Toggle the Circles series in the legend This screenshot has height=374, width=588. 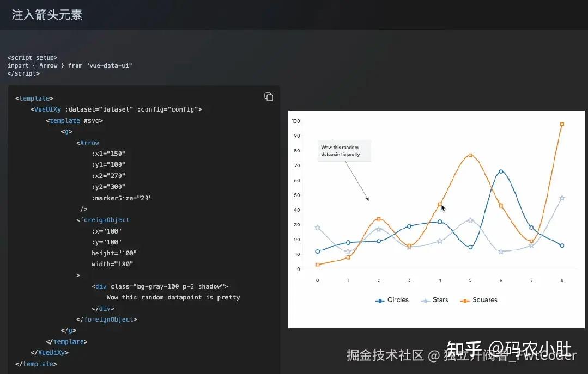[392, 300]
